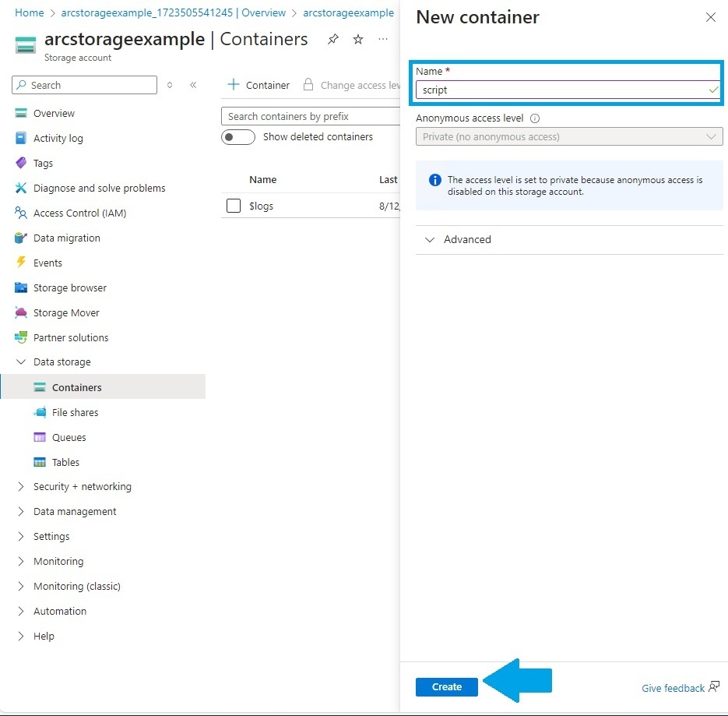Collapse the Data storage group
The width and height of the screenshot is (728, 716).
point(21,362)
